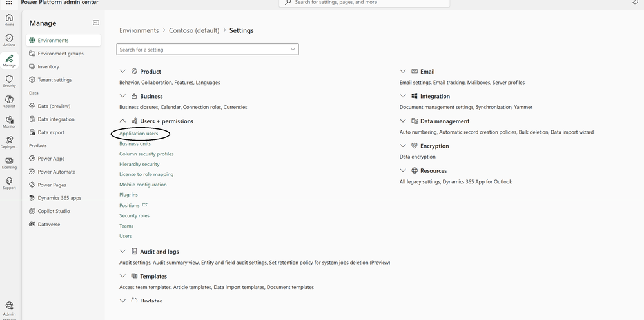Click the Business briefcase icon

coord(134,96)
